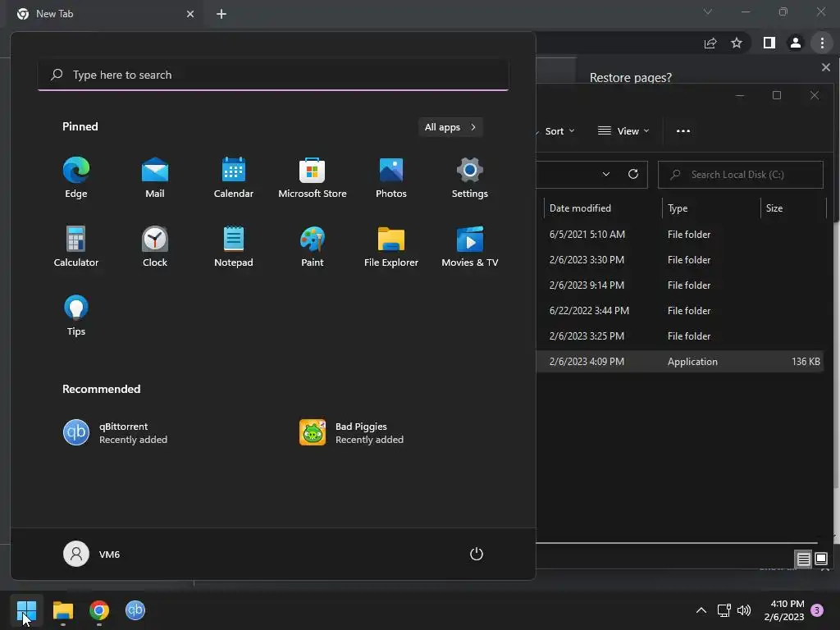Toggle the Chrome side panel
The image size is (840, 630).
click(x=769, y=43)
